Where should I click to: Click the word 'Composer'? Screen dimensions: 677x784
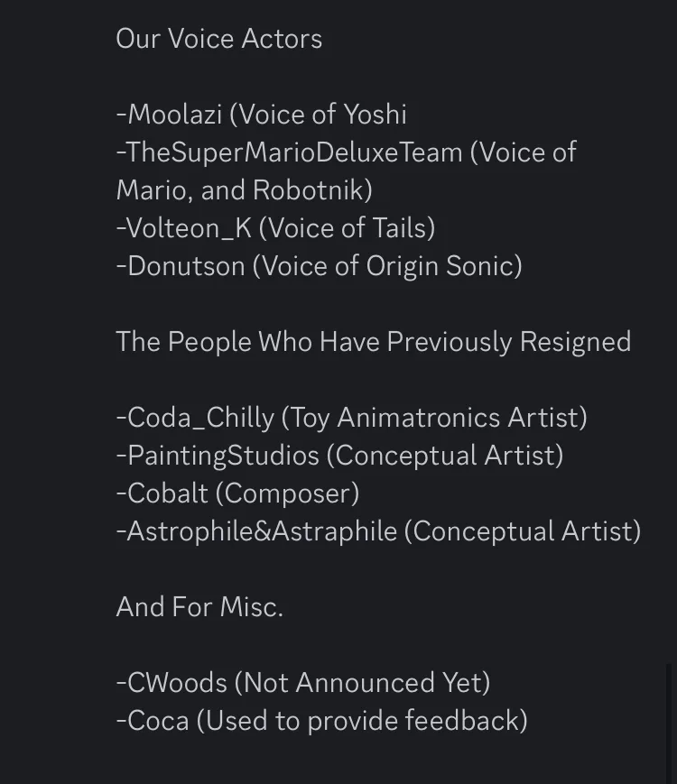pos(287,493)
